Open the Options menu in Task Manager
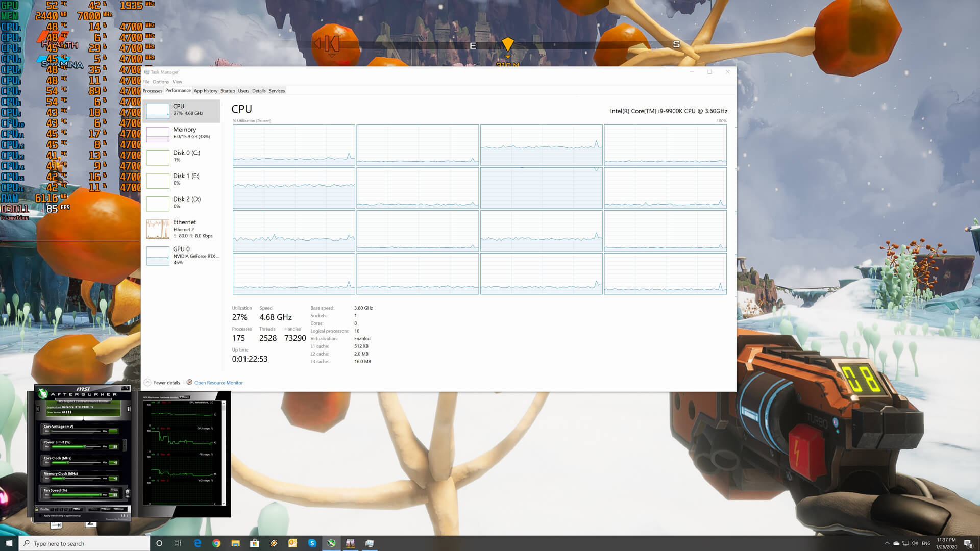Viewport: 980px width, 551px height. click(x=160, y=82)
